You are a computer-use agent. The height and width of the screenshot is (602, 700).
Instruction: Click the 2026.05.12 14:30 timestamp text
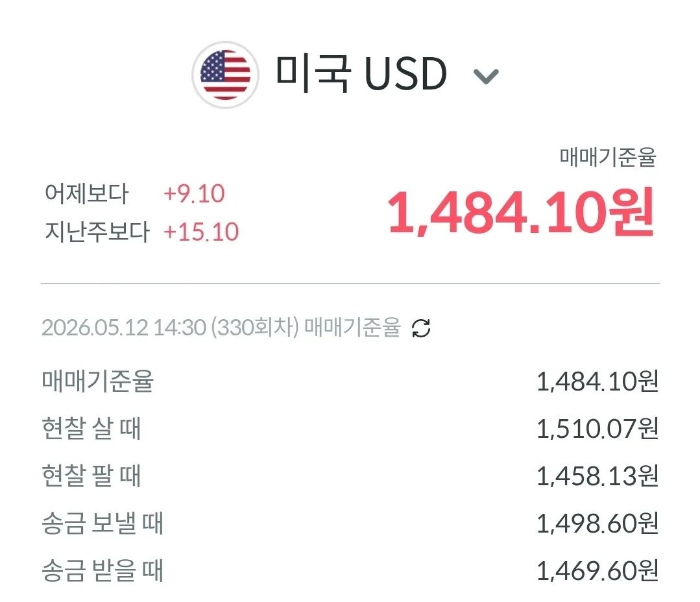coord(124,328)
